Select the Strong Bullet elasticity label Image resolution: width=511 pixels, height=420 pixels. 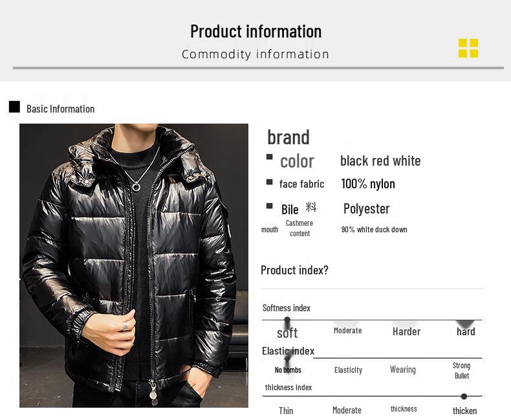461,371
